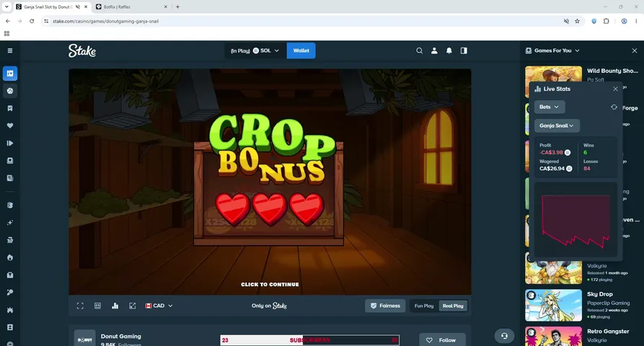Open the Chrome tab search dropdown

point(6,6)
